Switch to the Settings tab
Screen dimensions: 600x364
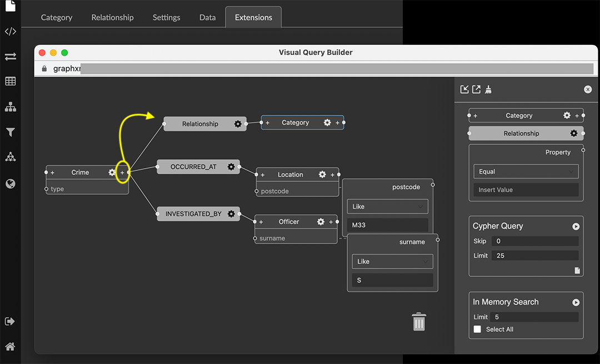(166, 17)
